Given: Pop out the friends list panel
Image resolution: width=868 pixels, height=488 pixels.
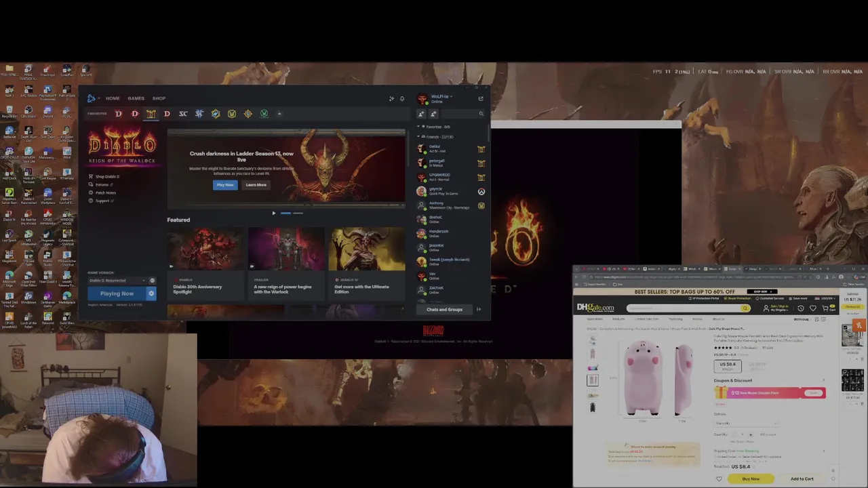Looking at the screenshot, I should pos(481,99).
